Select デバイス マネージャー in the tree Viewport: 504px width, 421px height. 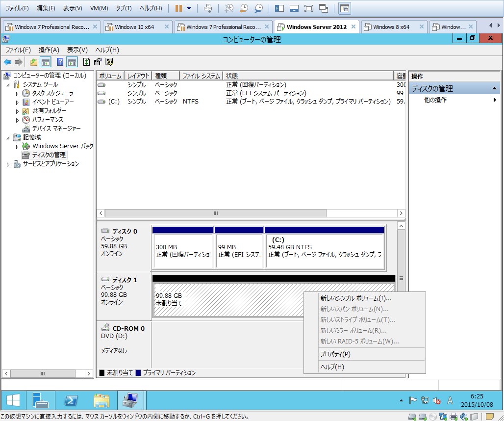click(x=56, y=129)
